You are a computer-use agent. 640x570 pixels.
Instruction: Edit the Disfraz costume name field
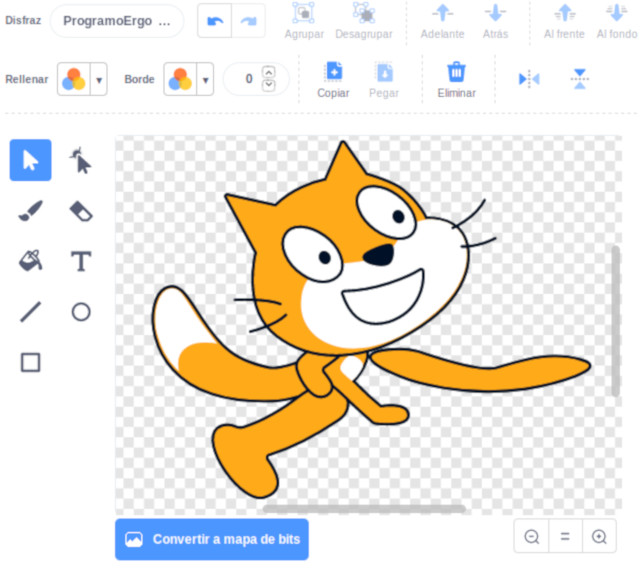tap(117, 21)
